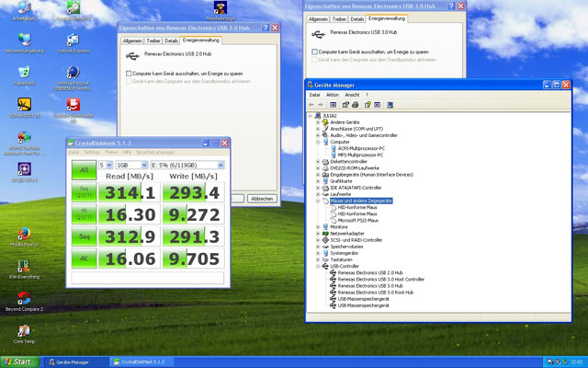Open the Windows Start menu
This screenshot has width=588, height=368.
(20, 362)
